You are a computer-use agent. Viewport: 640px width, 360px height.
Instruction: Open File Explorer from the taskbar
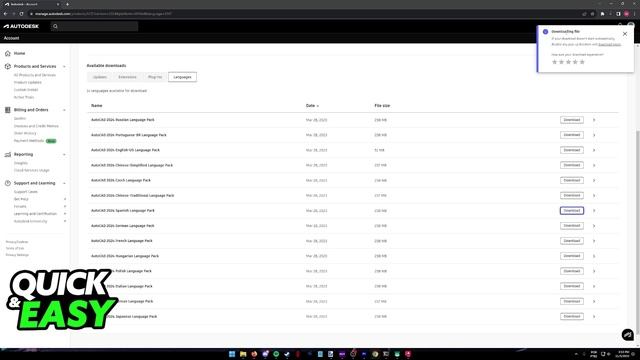tap(243, 354)
